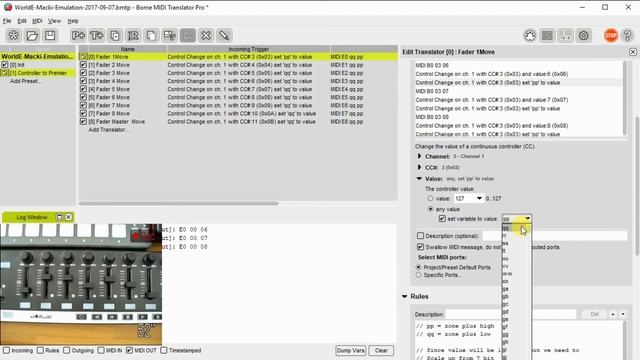
Task: Collapse the Value section triangle
Action: tap(419, 178)
